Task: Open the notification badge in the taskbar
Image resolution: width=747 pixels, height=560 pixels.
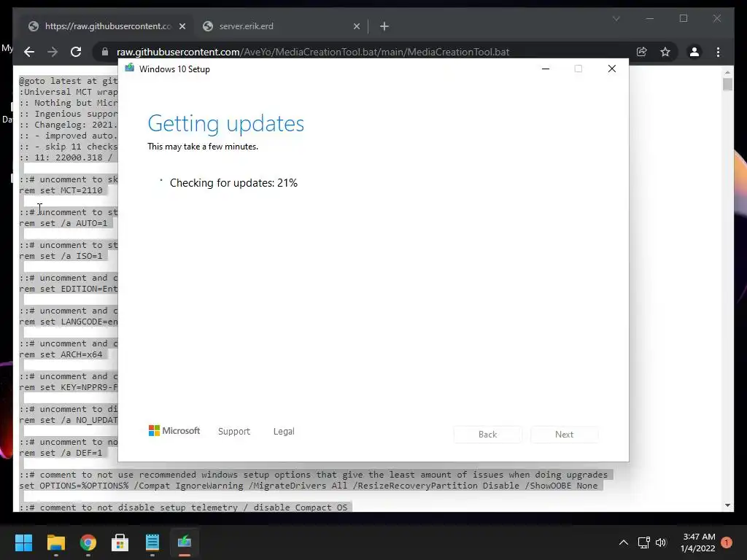Action: [x=727, y=542]
